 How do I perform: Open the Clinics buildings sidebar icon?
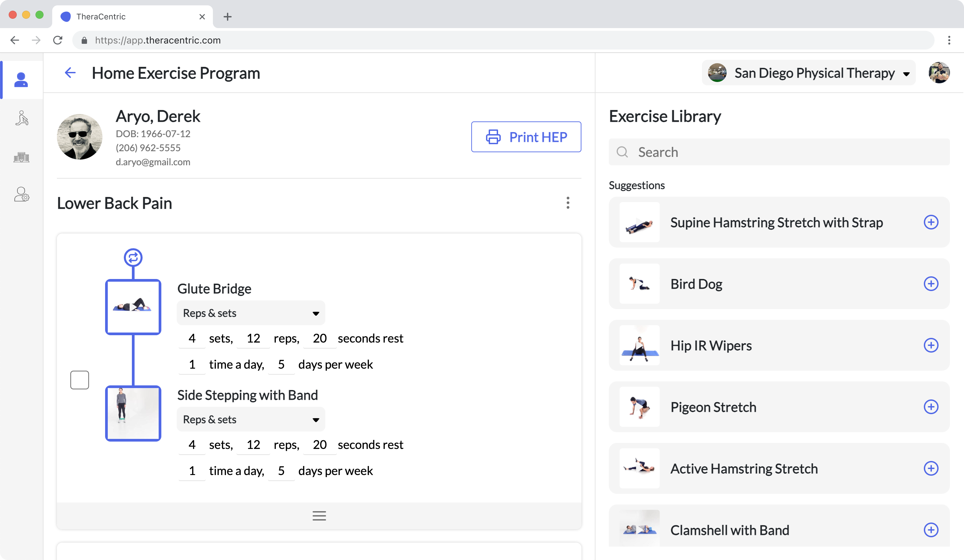[21, 157]
